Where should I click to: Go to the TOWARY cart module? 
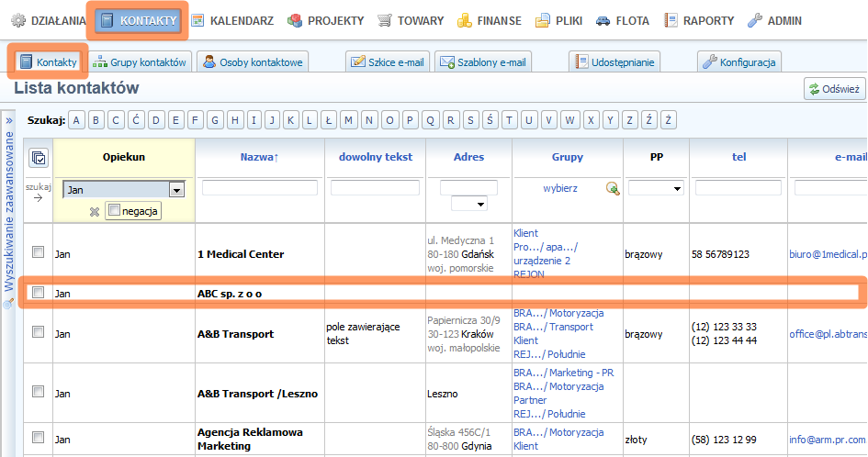click(411, 20)
